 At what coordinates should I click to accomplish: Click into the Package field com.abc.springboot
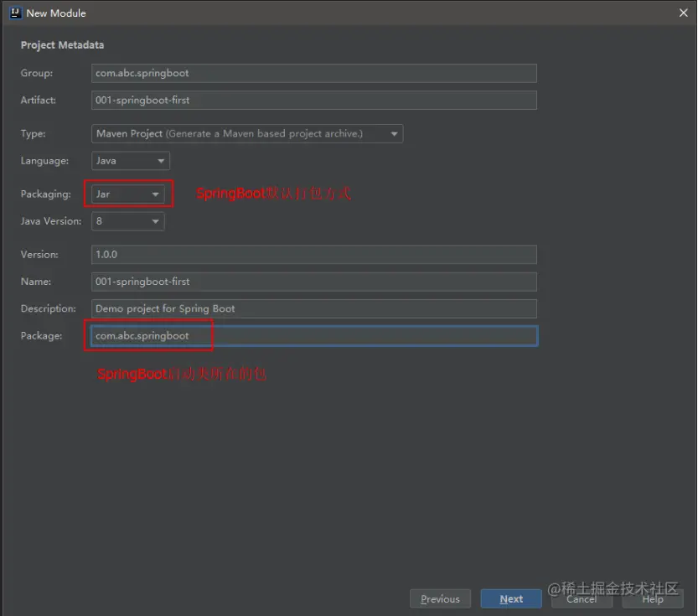tap(314, 336)
